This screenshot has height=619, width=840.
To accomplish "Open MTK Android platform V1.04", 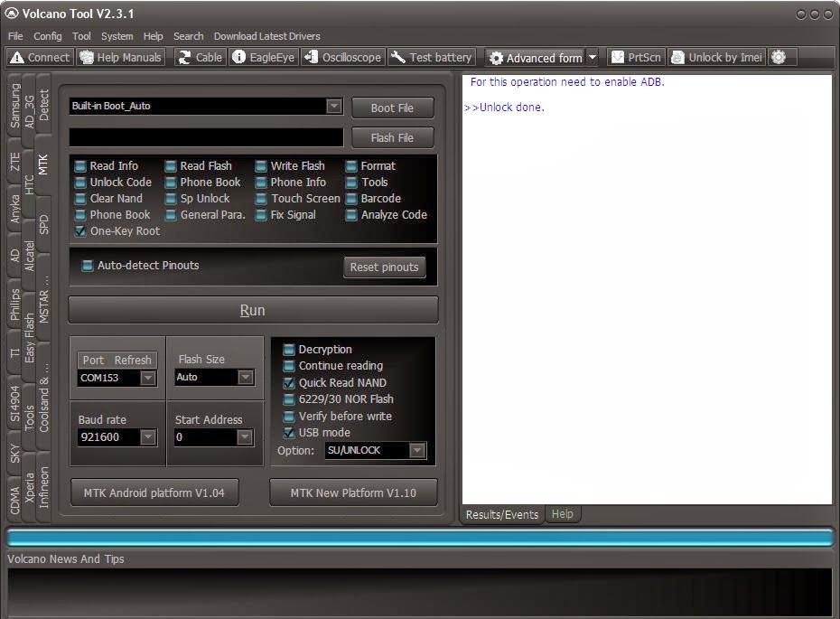I will (154, 492).
